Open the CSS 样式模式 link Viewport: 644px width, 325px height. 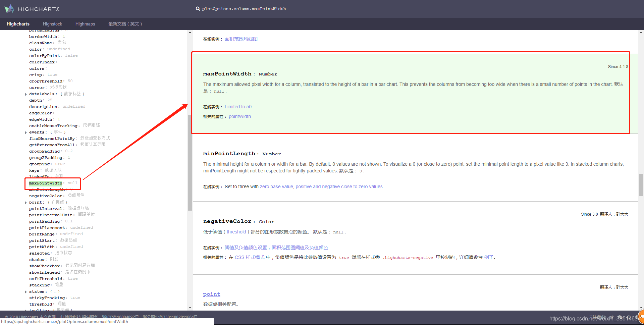[250, 257]
